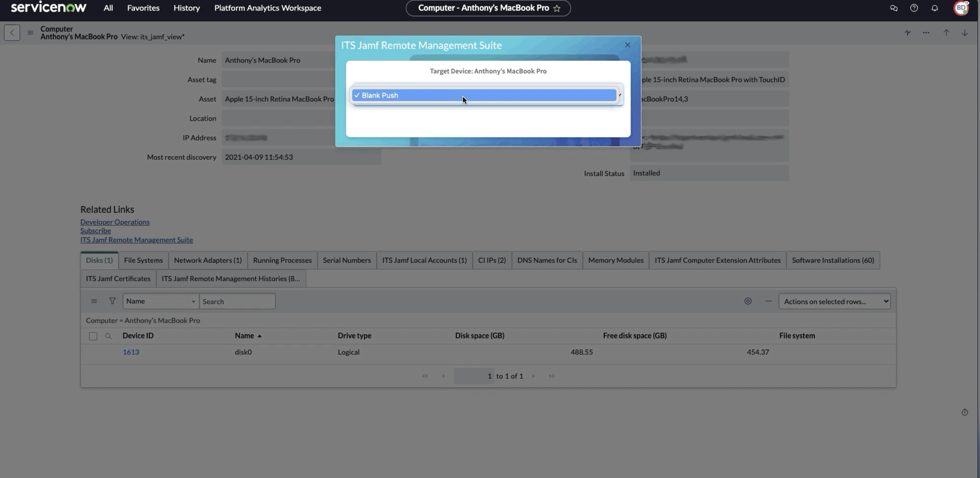Screen dimensions: 980x478
Task: Click the Install Status field
Action: tap(709, 173)
